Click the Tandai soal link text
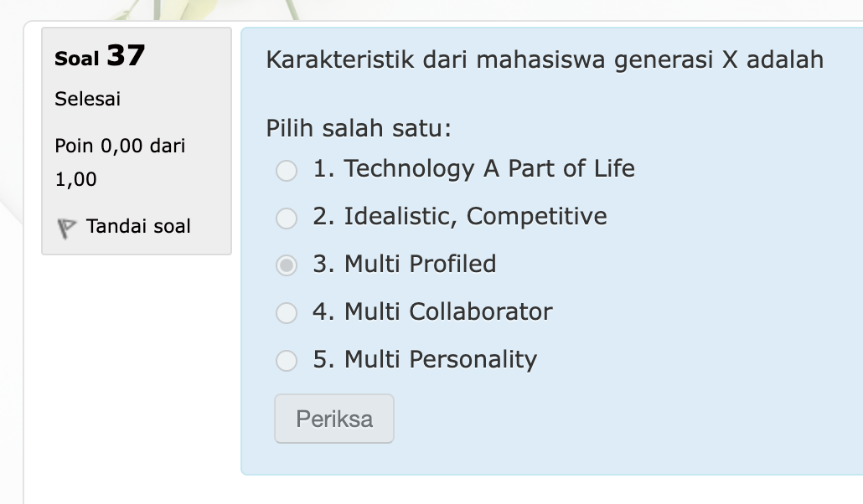Viewport: 863px width, 504px height. click(x=138, y=226)
